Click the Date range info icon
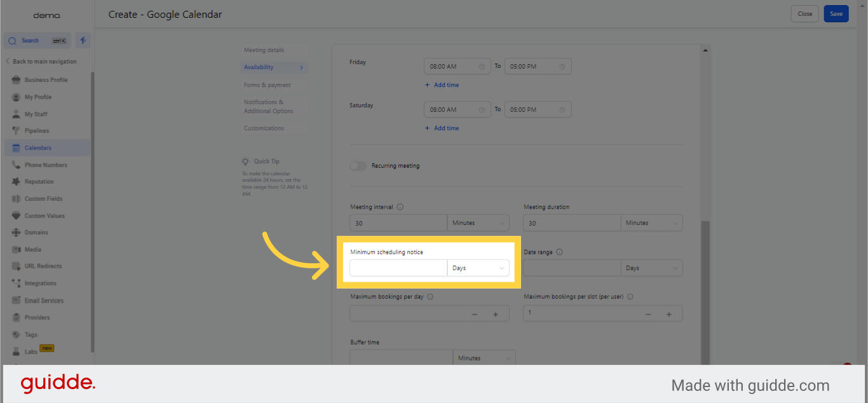The width and height of the screenshot is (868, 403). pyautogui.click(x=559, y=252)
